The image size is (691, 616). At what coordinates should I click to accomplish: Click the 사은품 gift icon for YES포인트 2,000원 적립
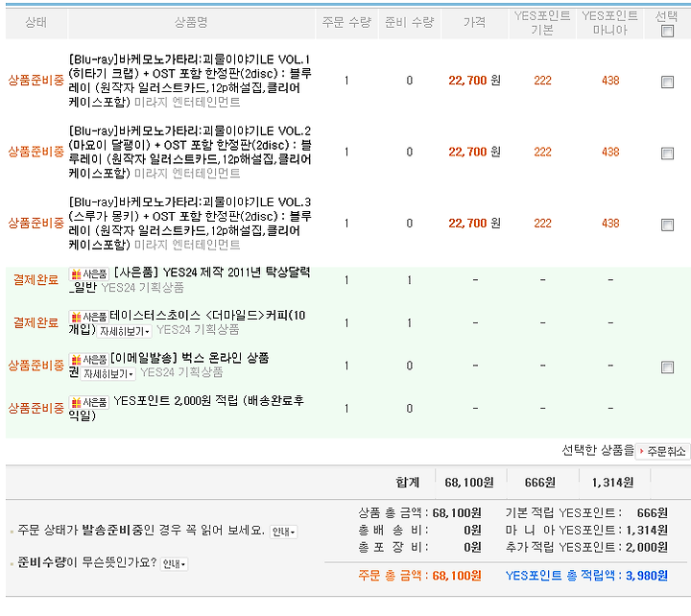[88, 402]
